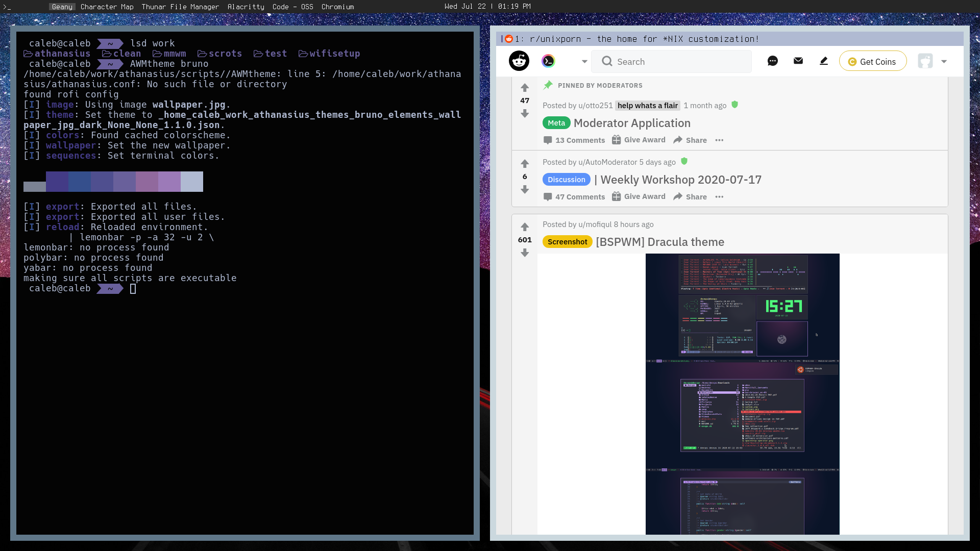Switch to Thunar File Manager in top bar
Image resolution: width=980 pixels, height=551 pixels.
tap(180, 7)
